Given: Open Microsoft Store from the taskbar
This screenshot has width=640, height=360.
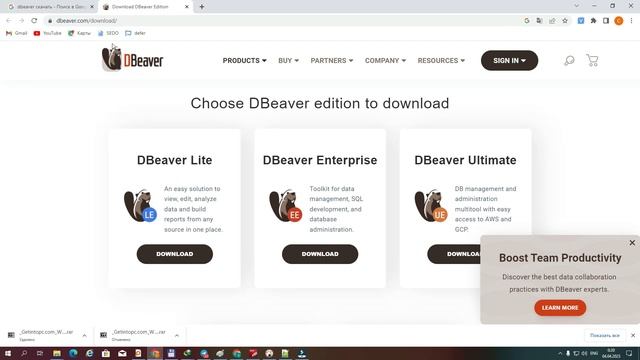Looking at the screenshot, I should [106, 353].
